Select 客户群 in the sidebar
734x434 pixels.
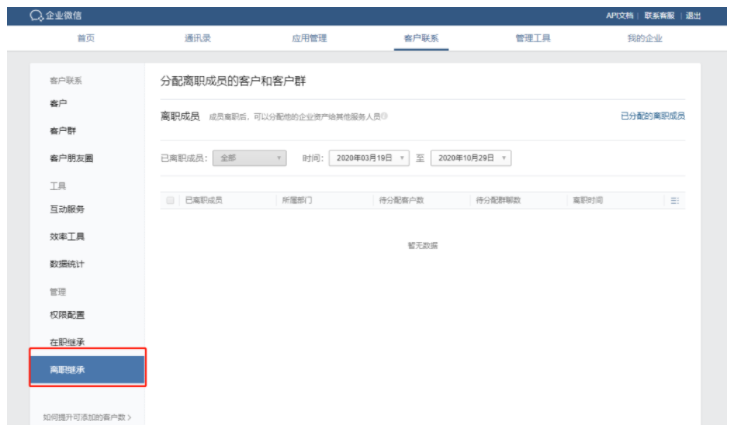63,131
